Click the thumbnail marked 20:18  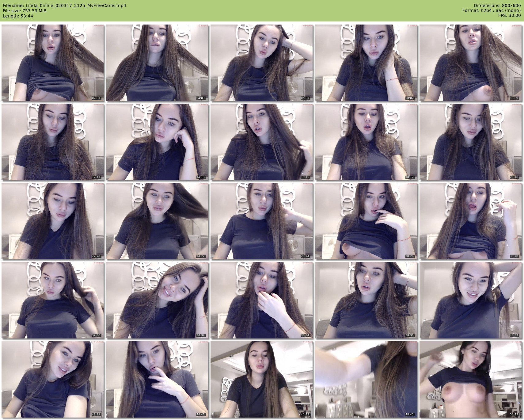[470, 142]
